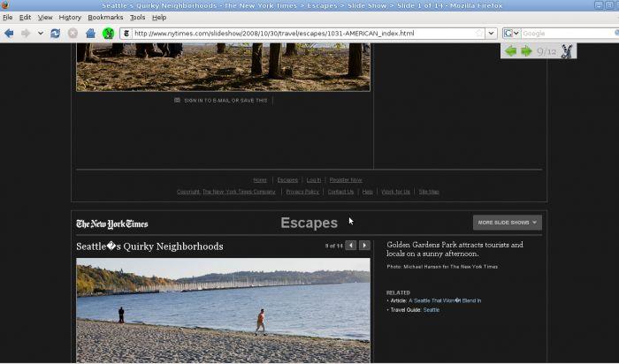The height and width of the screenshot is (364, 619).
Task: Click the Seattle's Quirky Neighborhoods title text
Action: point(149,246)
